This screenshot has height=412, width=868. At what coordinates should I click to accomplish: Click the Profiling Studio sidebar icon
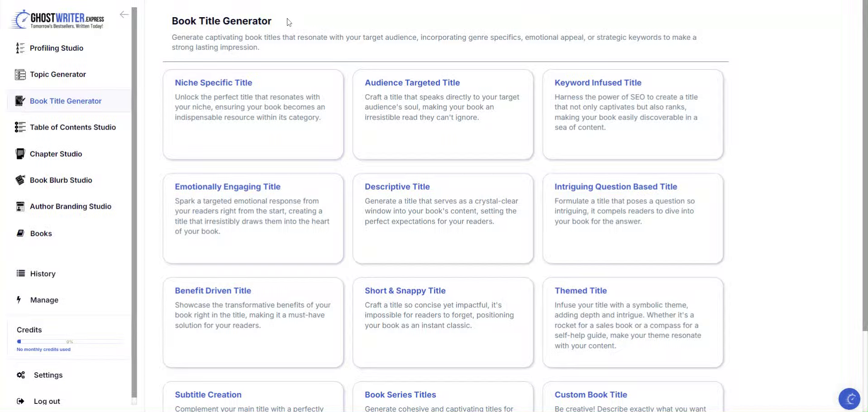20,48
